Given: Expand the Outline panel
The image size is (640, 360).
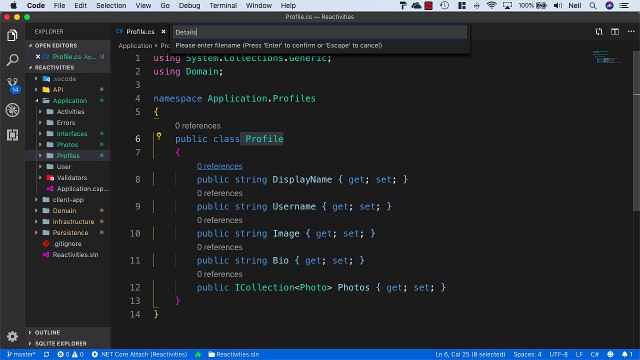Looking at the screenshot, I should click(x=47, y=332).
